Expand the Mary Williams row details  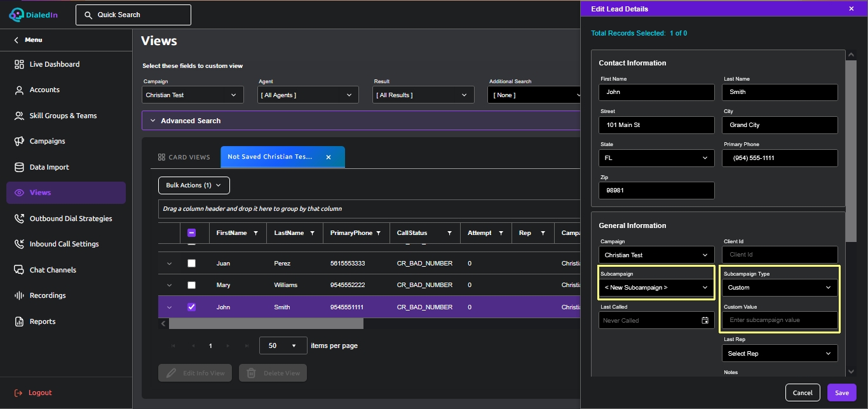169,285
